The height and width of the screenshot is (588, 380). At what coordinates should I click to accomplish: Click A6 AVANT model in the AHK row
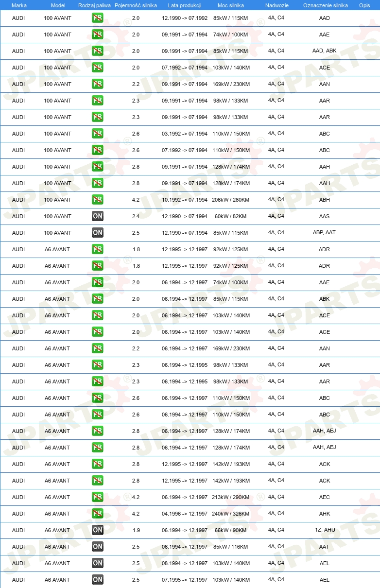pos(57,514)
